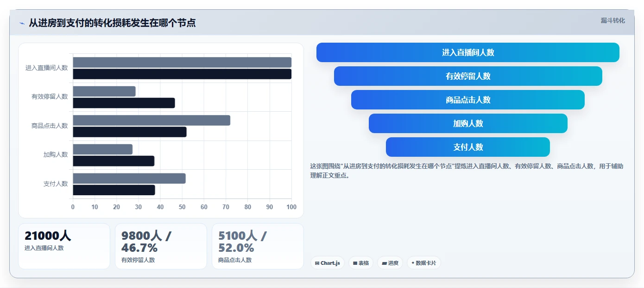The width and height of the screenshot is (644, 288).
Task: Click the 漏斗转化 tag label
Action: pos(612,20)
